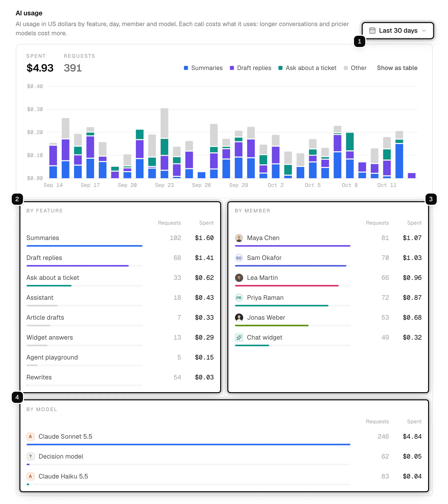This screenshot has height=504, width=448.
Task: Click the Sam Okafor member name
Action: click(264, 258)
